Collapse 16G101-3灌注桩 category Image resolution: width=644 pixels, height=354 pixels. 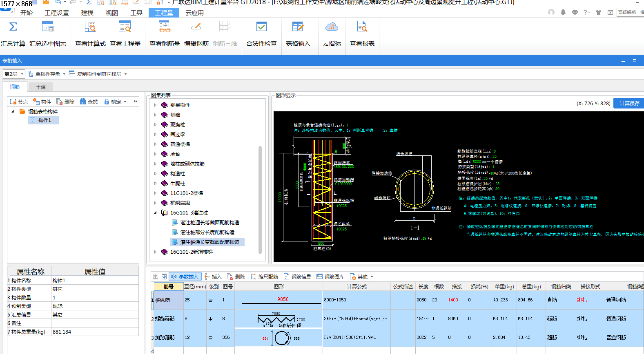155,212
